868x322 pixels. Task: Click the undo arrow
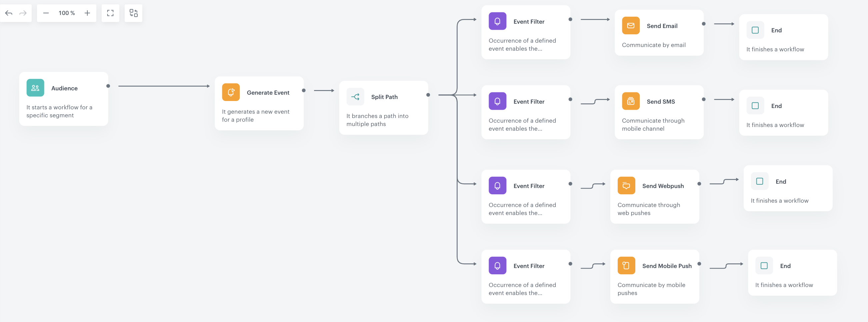click(x=9, y=13)
